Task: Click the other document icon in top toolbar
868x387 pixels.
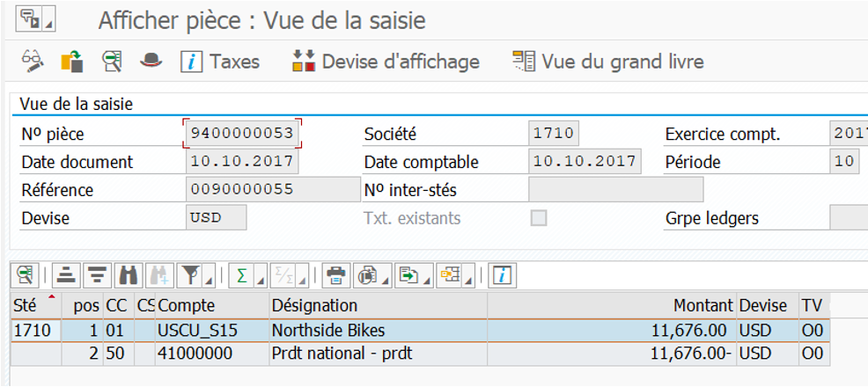Action: tap(71, 62)
